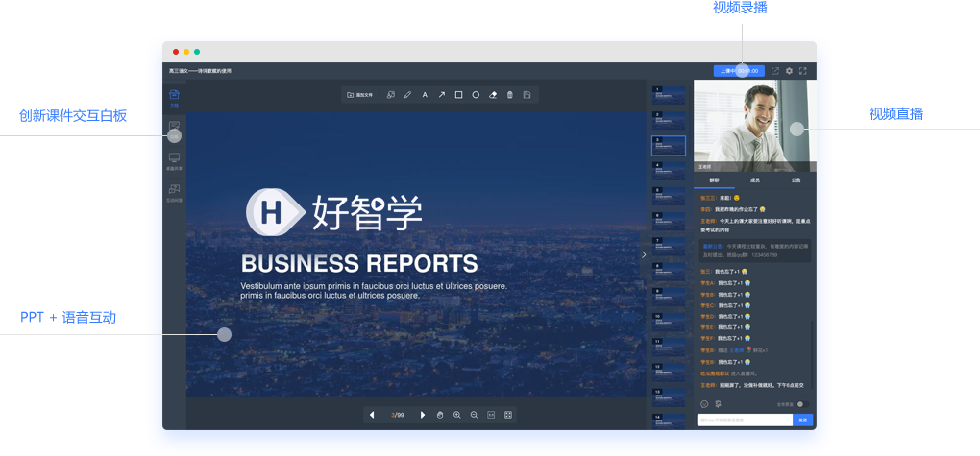Select slide thumbnail 7
980x456 pixels.
(669, 246)
